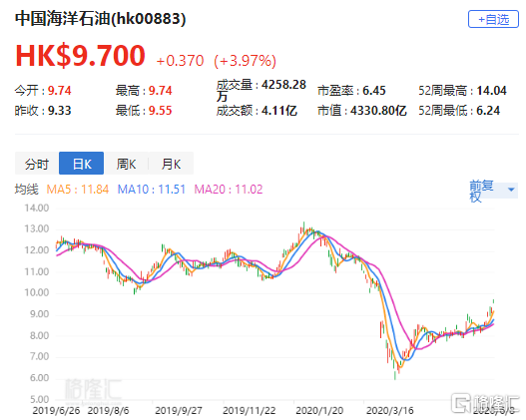Screen dimensions: 526x420
Task: Click the stock title 中国海洋石油(hk00883)
Action: pyautogui.click(x=100, y=19)
